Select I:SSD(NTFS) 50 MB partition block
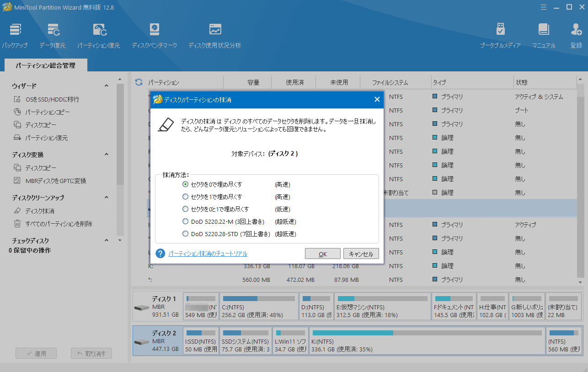 click(x=201, y=341)
